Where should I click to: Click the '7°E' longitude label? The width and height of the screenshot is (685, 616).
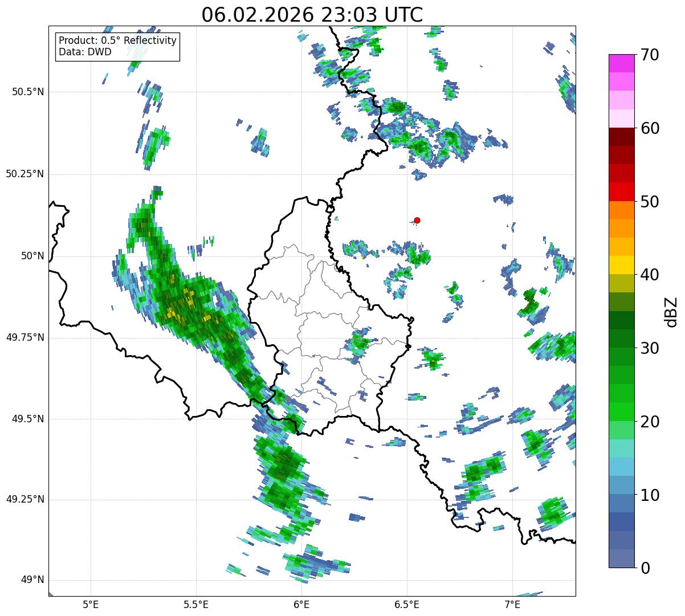pyautogui.click(x=512, y=604)
